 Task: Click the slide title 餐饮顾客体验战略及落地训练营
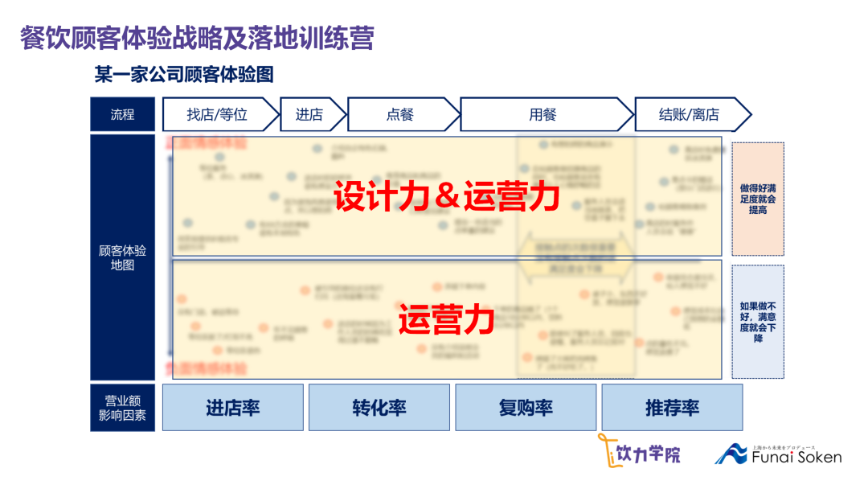[x=197, y=38]
